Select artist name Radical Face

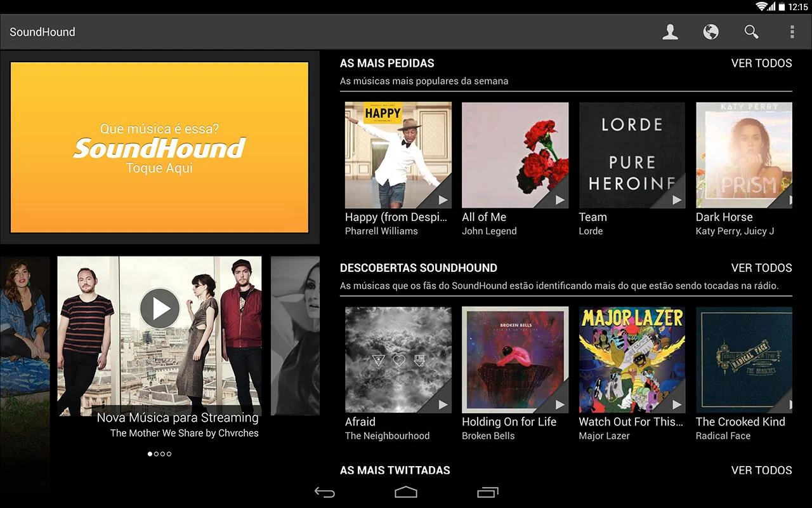[723, 436]
